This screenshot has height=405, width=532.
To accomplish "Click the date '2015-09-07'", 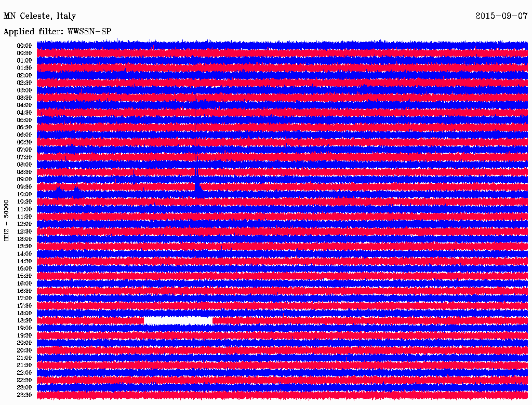I will click(501, 16).
